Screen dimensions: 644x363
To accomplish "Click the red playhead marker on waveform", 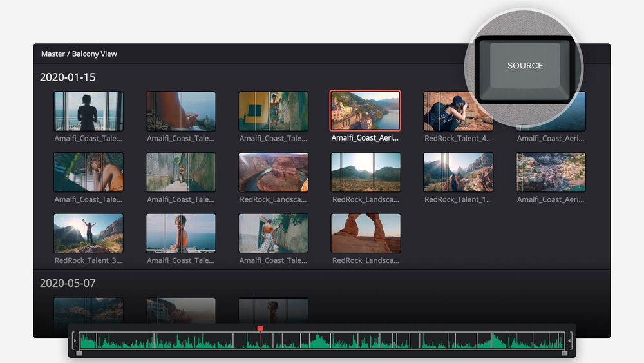I will (x=260, y=329).
